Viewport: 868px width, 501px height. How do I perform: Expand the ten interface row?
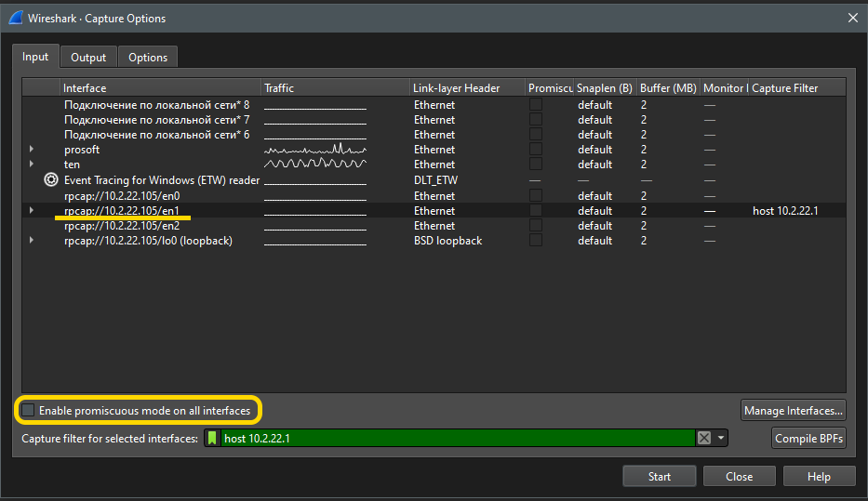32,165
